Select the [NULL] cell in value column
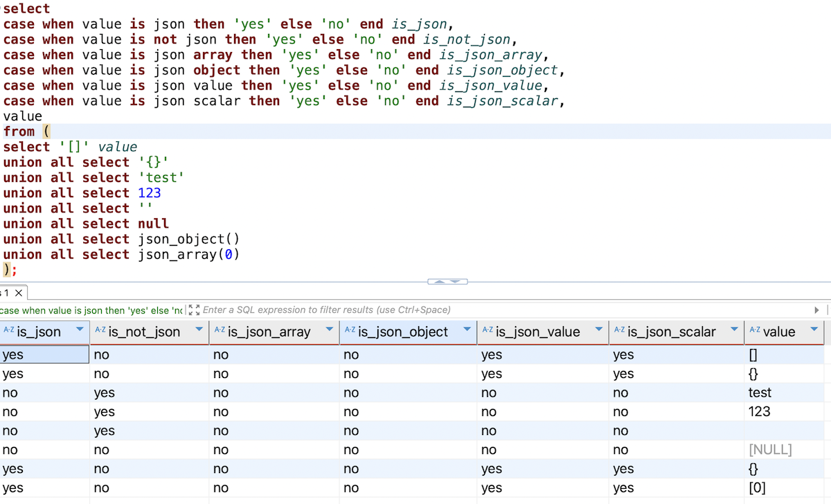The width and height of the screenshot is (831, 504). (770, 450)
